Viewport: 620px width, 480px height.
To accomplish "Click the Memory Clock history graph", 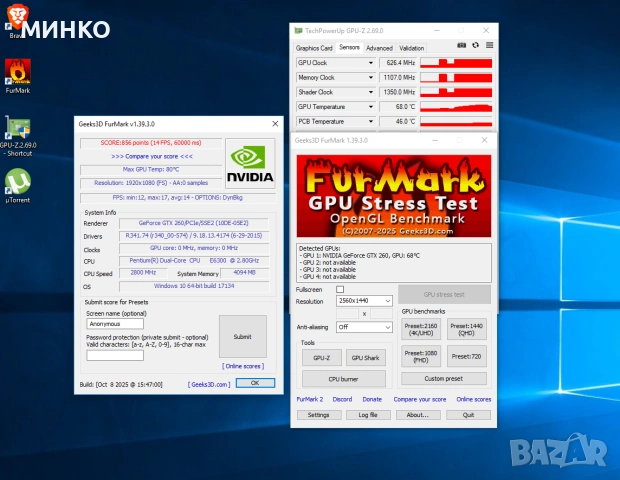I will point(456,77).
